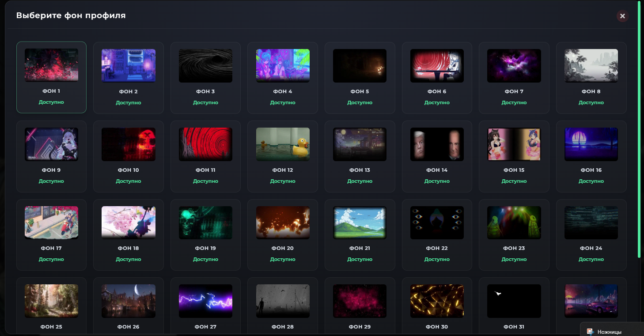The image size is (644, 336).
Task: Select the ФОН 1 red sparks thumbnail
Action: [51, 65]
